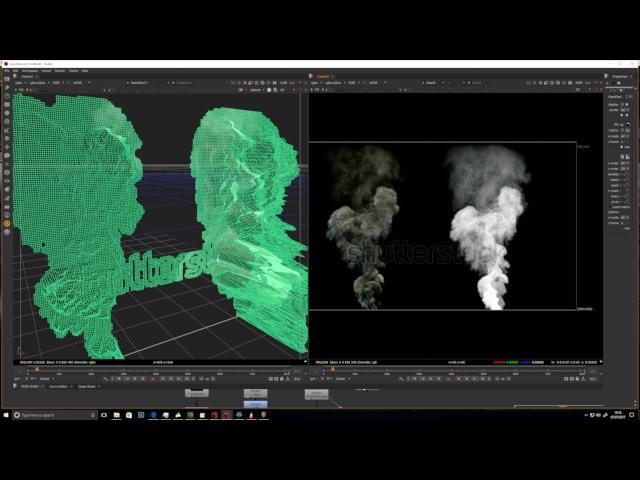Select the middle node in the Node Graph
The width and height of the screenshot is (640, 480).
256,394
